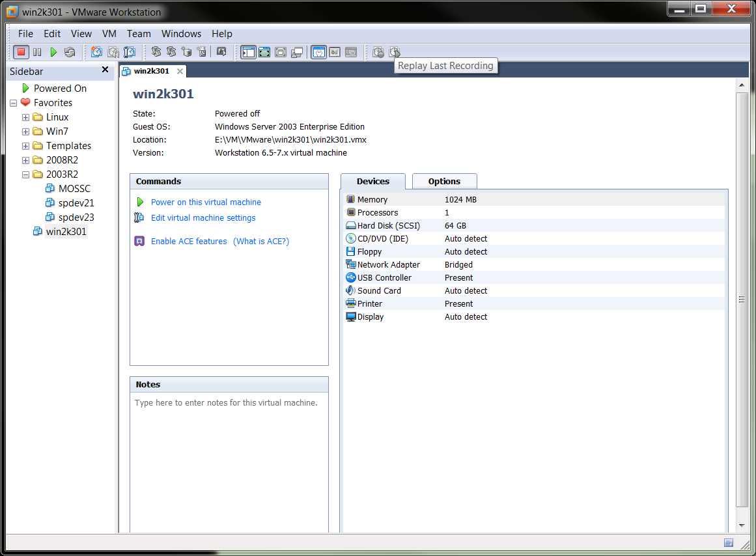This screenshot has width=756, height=556.
Task: Expand the Linux folder in the sidebar
Action: pos(25,117)
